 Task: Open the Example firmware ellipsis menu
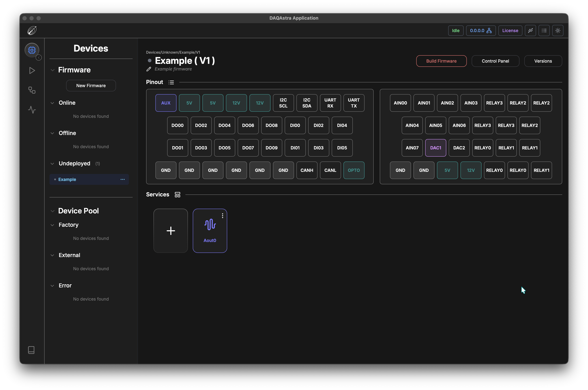(123, 179)
